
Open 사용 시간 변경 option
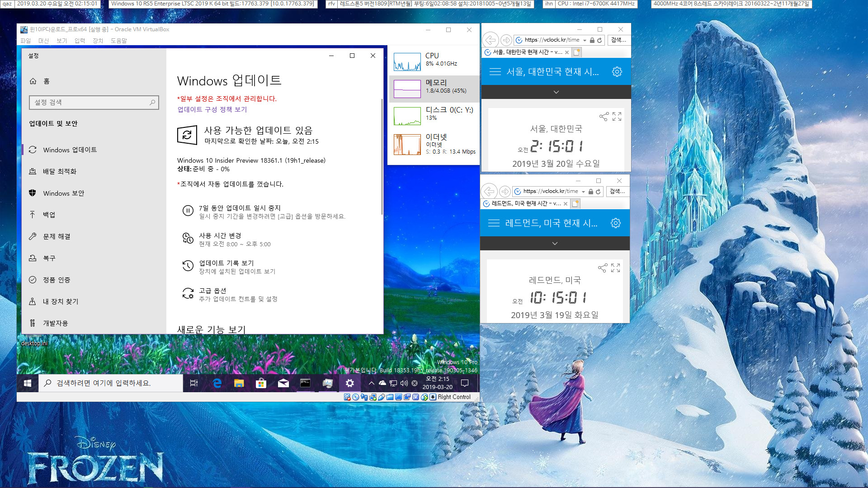pyautogui.click(x=226, y=239)
